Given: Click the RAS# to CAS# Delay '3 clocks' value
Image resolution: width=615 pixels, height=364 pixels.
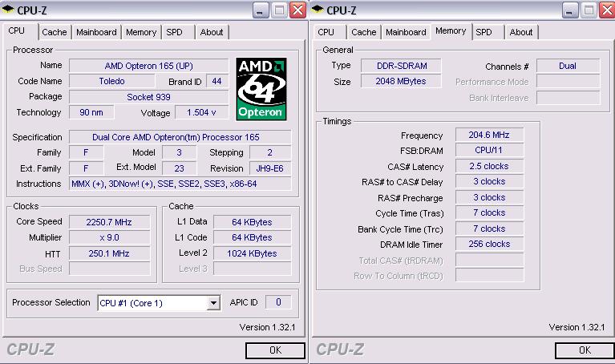Looking at the screenshot, I should 489,182.
